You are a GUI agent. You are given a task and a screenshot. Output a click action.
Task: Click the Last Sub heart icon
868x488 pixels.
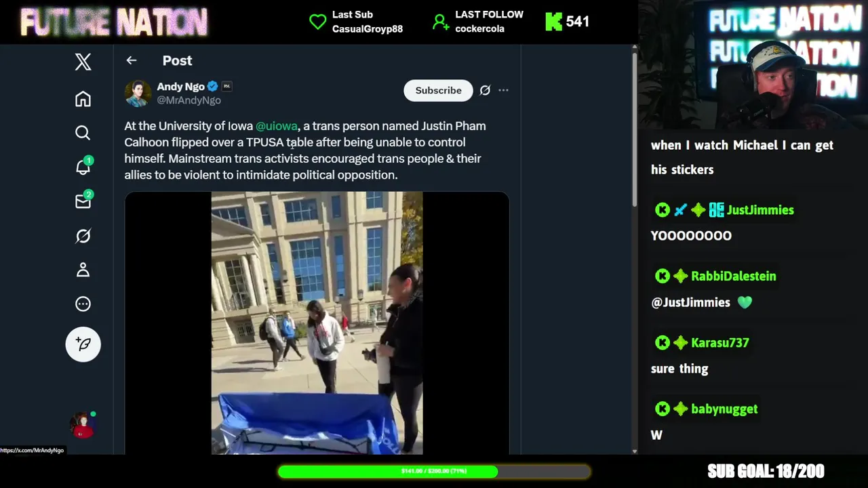[x=317, y=22]
